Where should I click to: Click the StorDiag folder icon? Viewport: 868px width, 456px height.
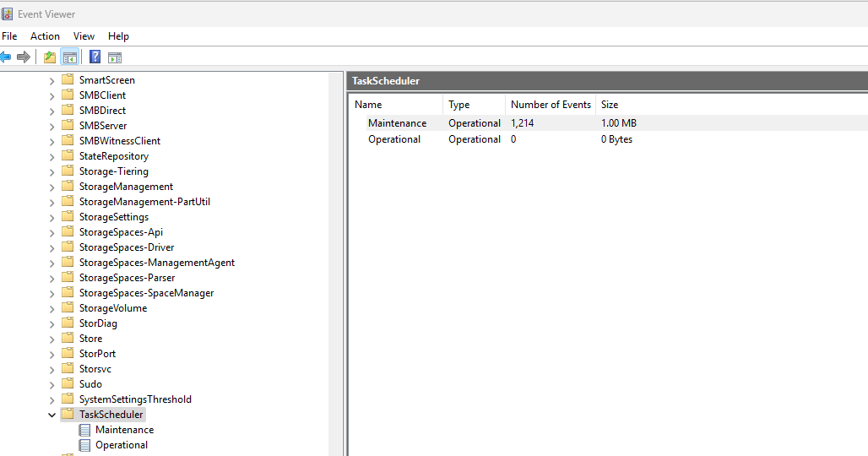(x=68, y=323)
